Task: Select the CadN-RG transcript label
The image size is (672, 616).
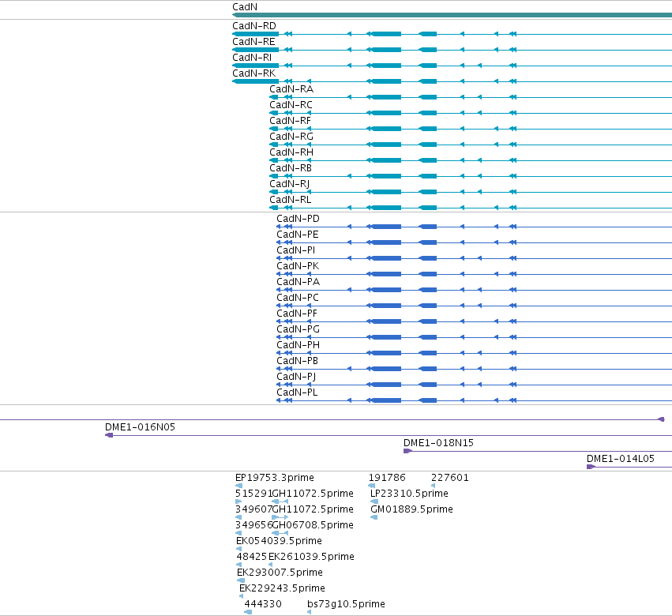Action: [x=291, y=137]
